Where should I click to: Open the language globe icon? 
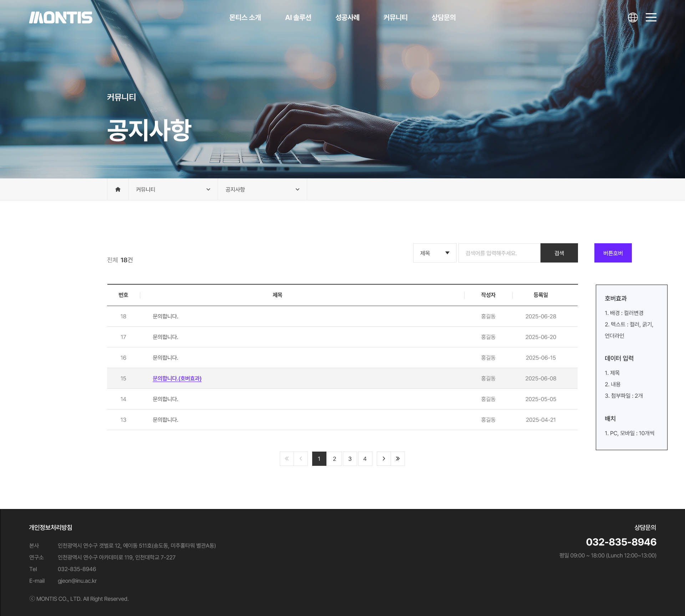[x=633, y=17]
